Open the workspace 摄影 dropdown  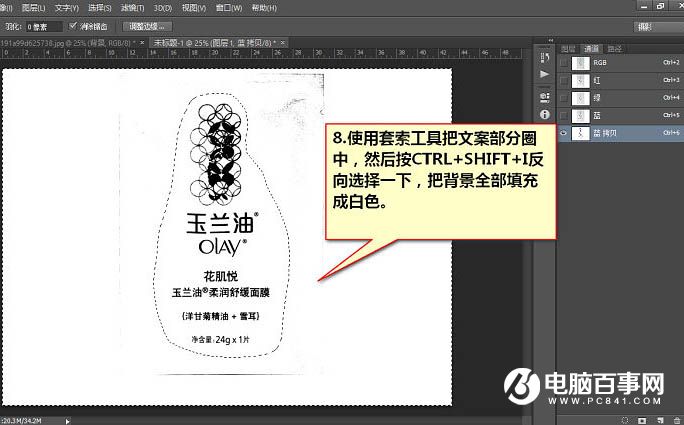click(658, 27)
